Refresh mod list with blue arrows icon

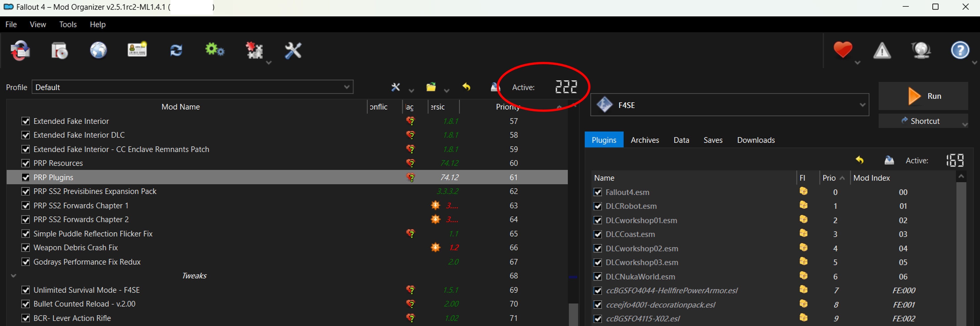(x=176, y=50)
